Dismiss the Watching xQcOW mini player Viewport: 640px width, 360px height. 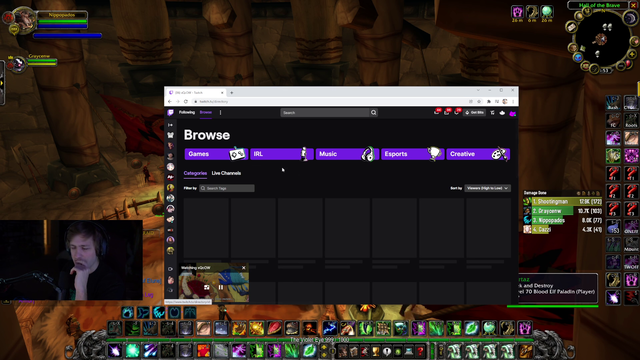(244, 268)
